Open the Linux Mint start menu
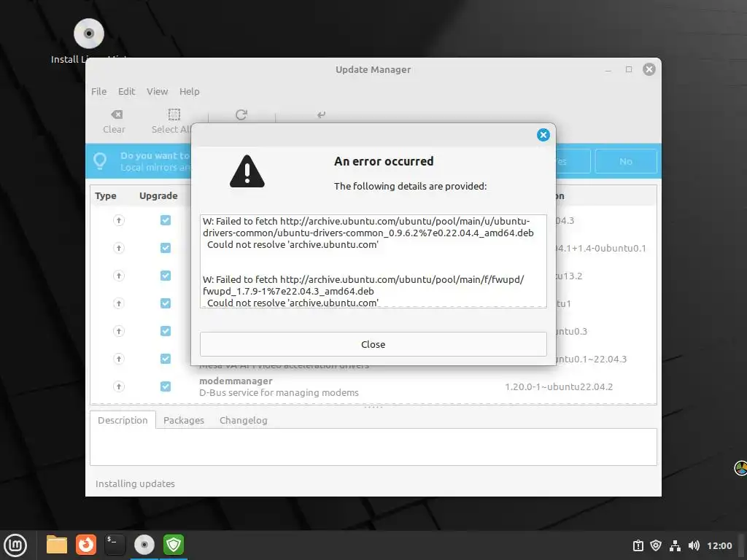The width and height of the screenshot is (747, 560). 15,545
